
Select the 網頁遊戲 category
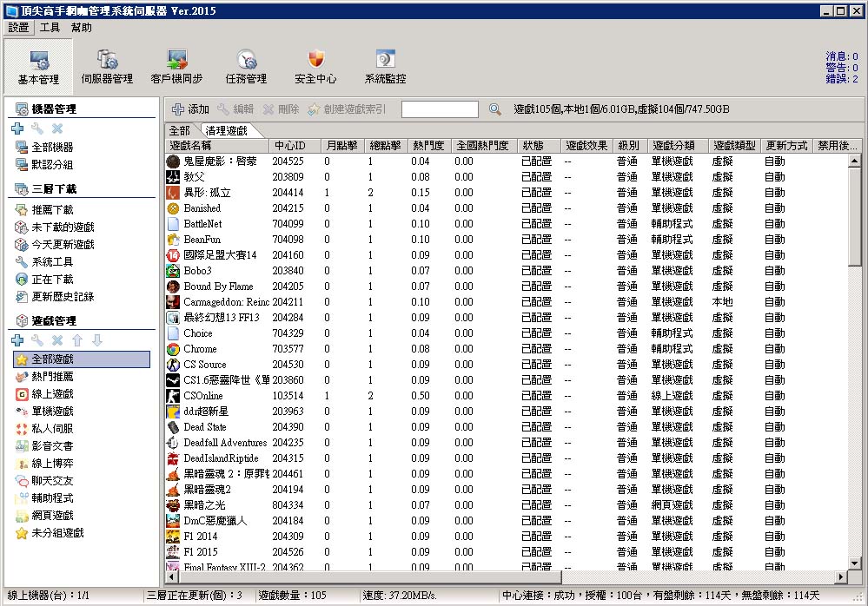click(x=45, y=516)
